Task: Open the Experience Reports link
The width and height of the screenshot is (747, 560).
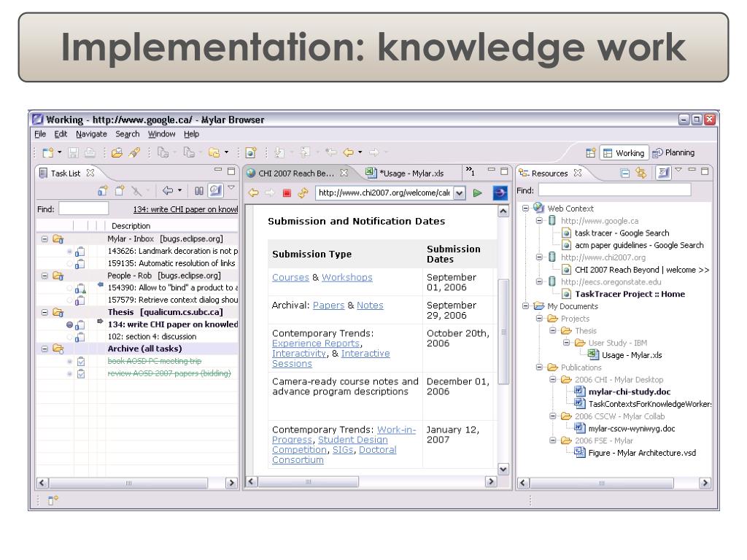Action: click(316, 343)
